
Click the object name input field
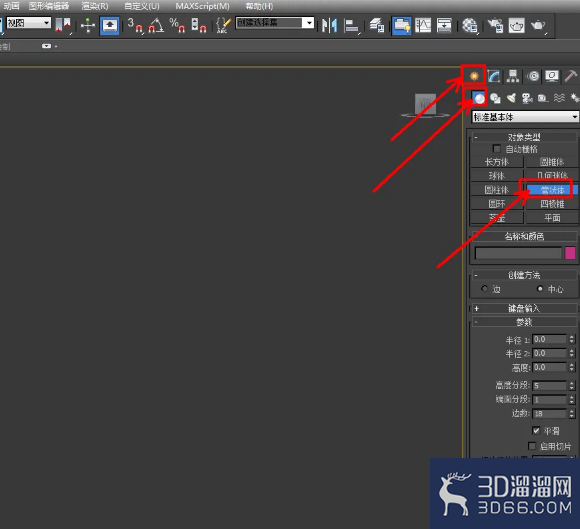518,253
